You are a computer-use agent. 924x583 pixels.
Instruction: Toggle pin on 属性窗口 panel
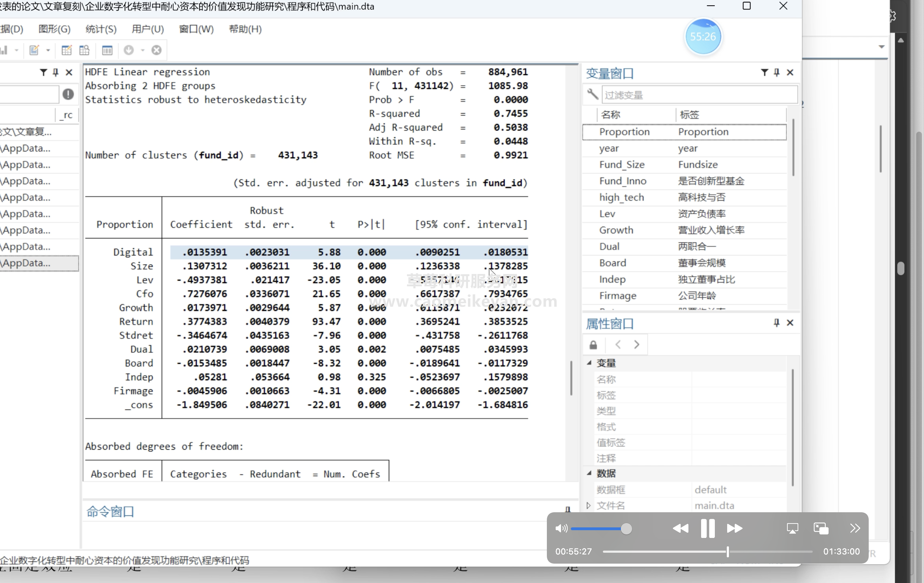776,323
